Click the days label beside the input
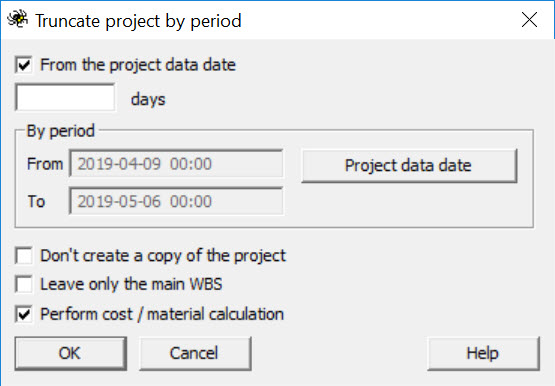555x386 pixels. [148, 99]
